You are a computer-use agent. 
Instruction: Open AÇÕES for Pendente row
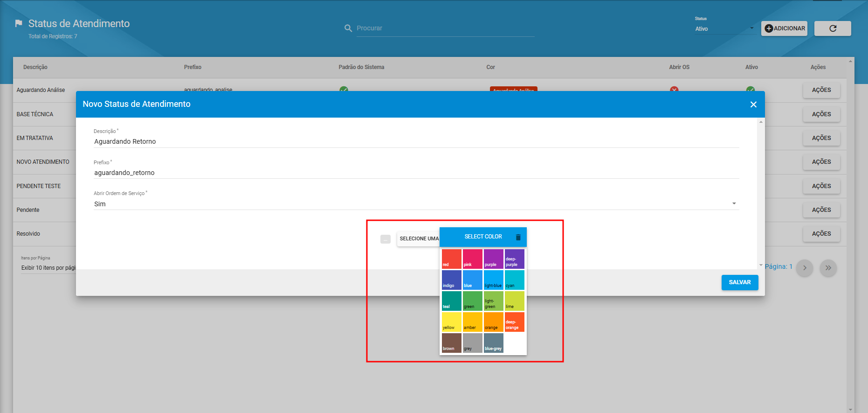coord(821,210)
